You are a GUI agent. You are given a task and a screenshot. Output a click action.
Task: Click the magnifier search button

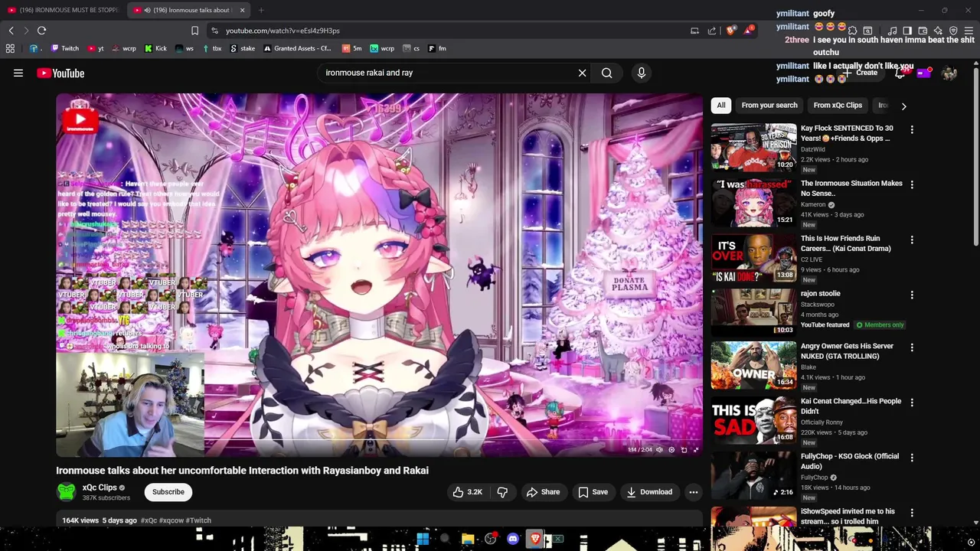click(606, 73)
